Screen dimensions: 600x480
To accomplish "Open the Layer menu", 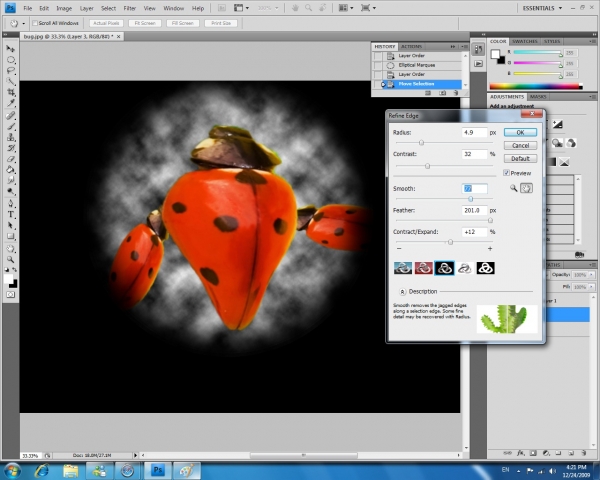I will (86, 8).
